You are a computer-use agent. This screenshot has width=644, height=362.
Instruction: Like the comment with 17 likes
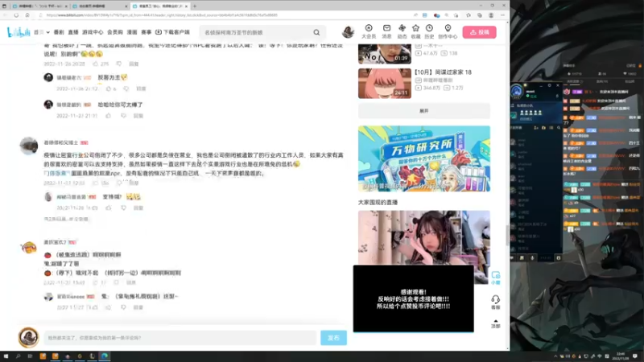point(95,282)
